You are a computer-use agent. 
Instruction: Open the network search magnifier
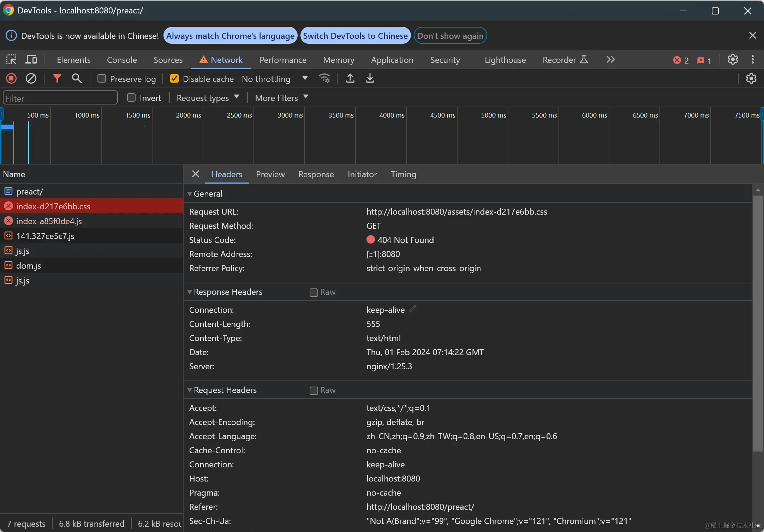[x=77, y=78]
